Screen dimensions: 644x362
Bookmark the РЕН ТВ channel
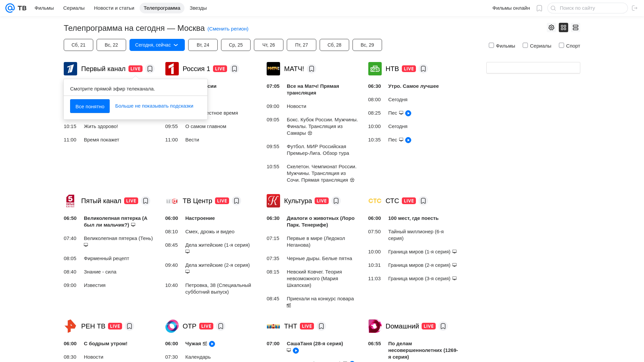tap(129, 326)
